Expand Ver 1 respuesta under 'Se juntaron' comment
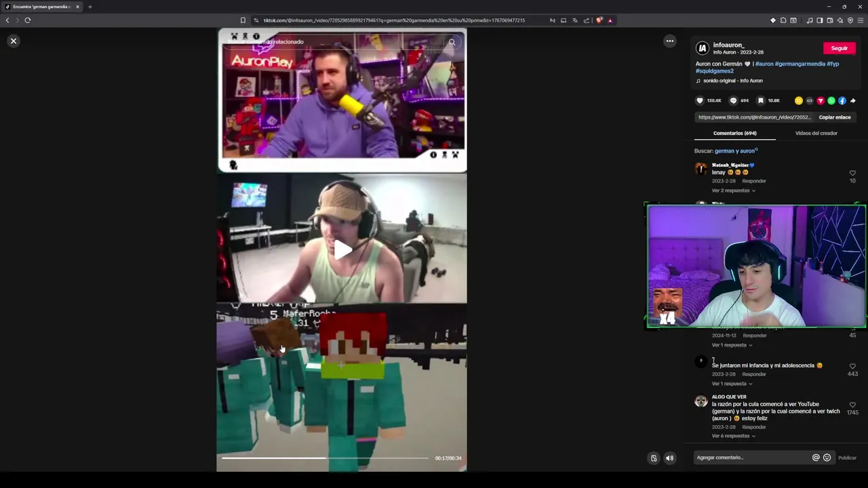Viewport: 868px width, 488px height. [732, 384]
